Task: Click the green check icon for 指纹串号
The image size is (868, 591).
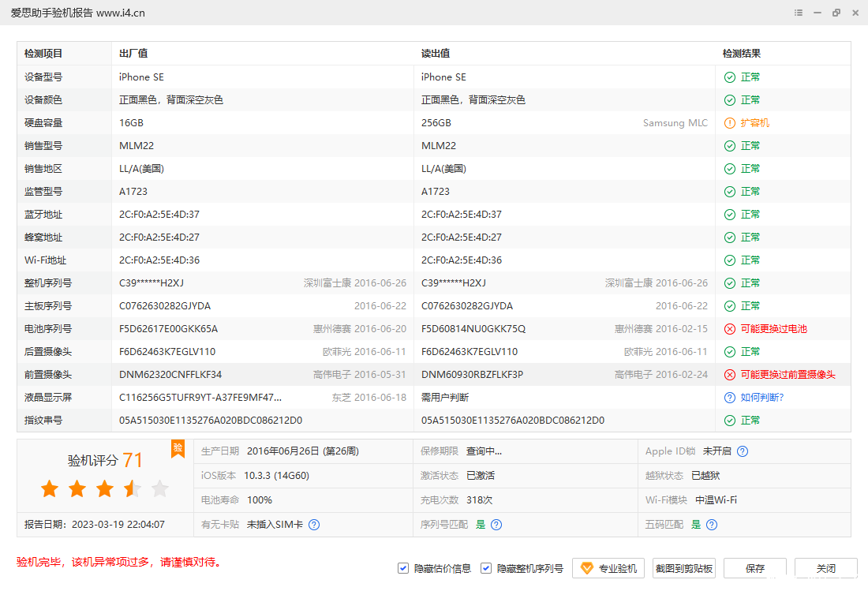Action: [730, 421]
